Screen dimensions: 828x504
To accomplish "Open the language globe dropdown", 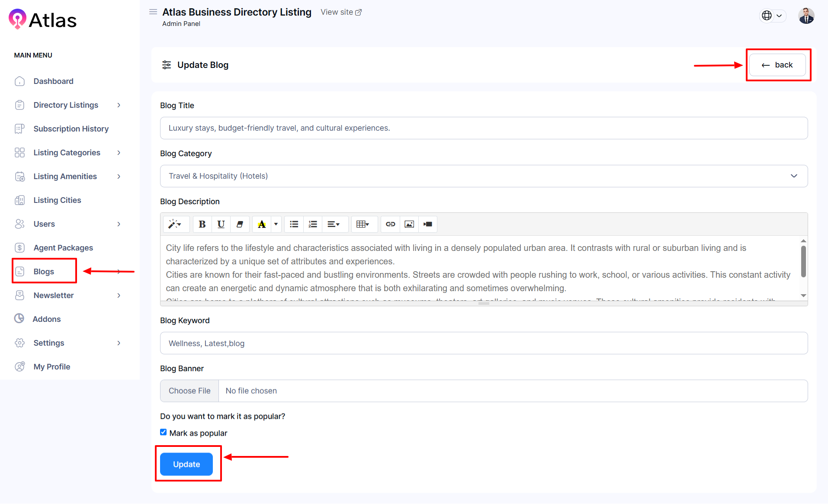I will click(x=772, y=16).
